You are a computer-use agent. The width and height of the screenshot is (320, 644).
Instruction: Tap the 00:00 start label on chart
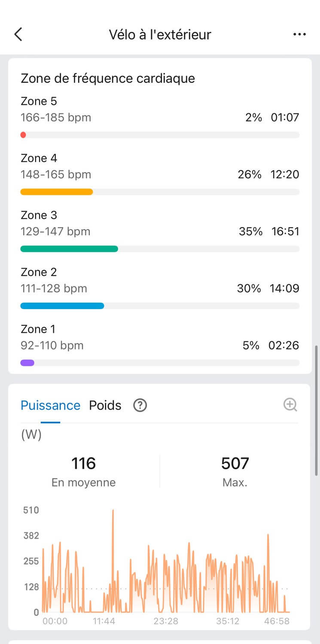55,621
